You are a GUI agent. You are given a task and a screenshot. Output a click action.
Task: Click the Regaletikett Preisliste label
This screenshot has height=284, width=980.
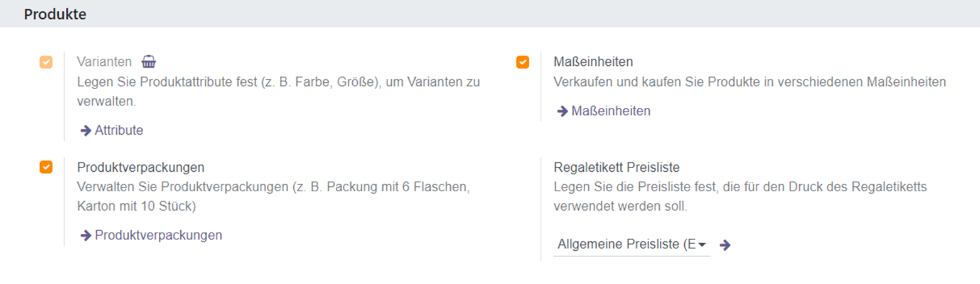tap(617, 167)
